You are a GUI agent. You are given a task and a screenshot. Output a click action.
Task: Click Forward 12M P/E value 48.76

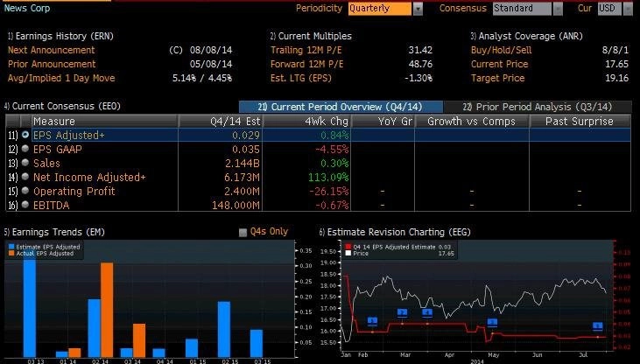[x=420, y=64]
